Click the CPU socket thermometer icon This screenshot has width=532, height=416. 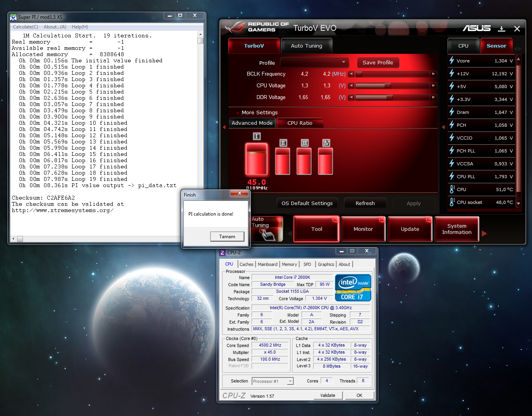click(x=452, y=202)
